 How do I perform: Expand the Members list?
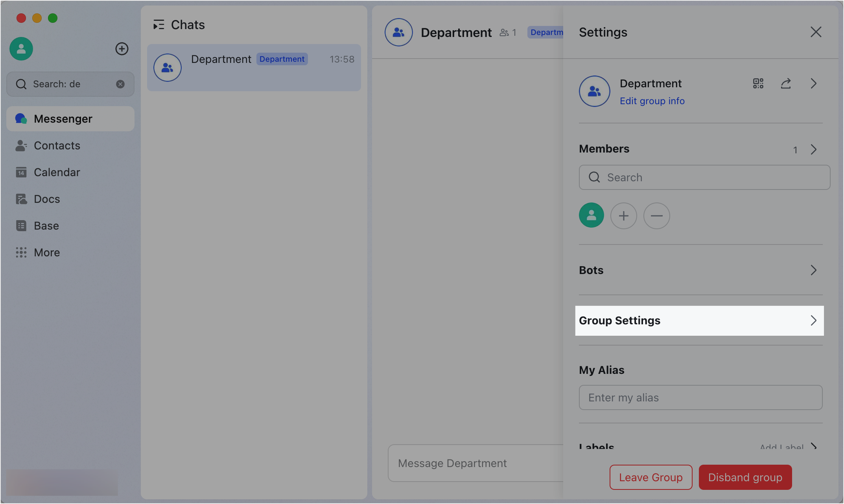tap(813, 149)
